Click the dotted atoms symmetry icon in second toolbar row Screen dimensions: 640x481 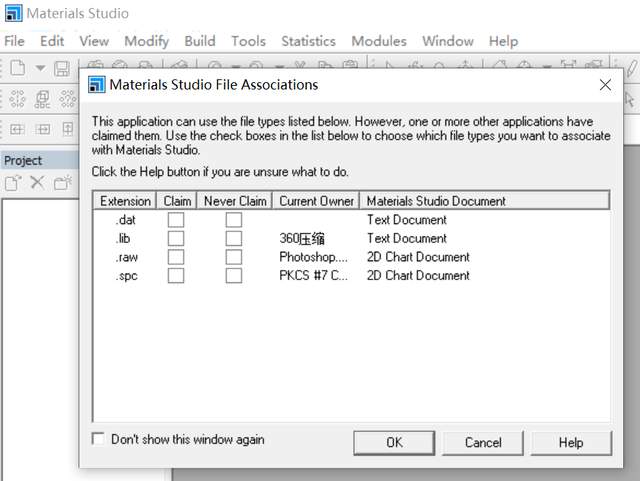17,99
